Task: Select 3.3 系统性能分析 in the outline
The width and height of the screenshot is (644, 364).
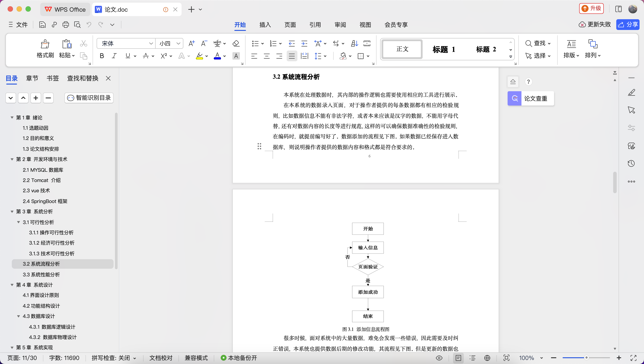Action: coord(41,275)
